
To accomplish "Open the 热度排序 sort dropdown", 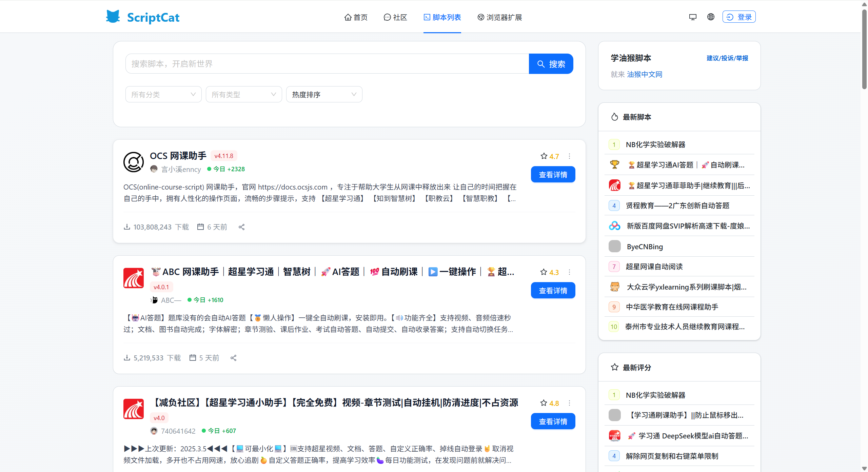I will click(324, 94).
